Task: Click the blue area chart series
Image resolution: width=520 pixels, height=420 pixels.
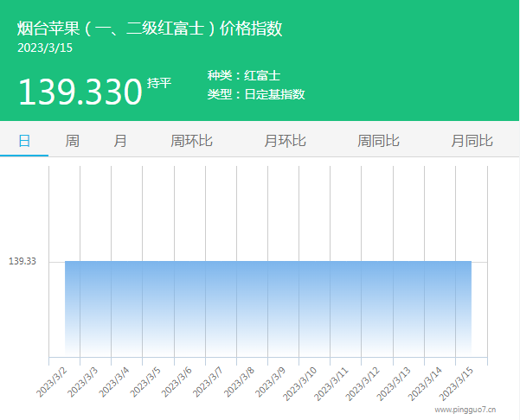Action: [268, 308]
